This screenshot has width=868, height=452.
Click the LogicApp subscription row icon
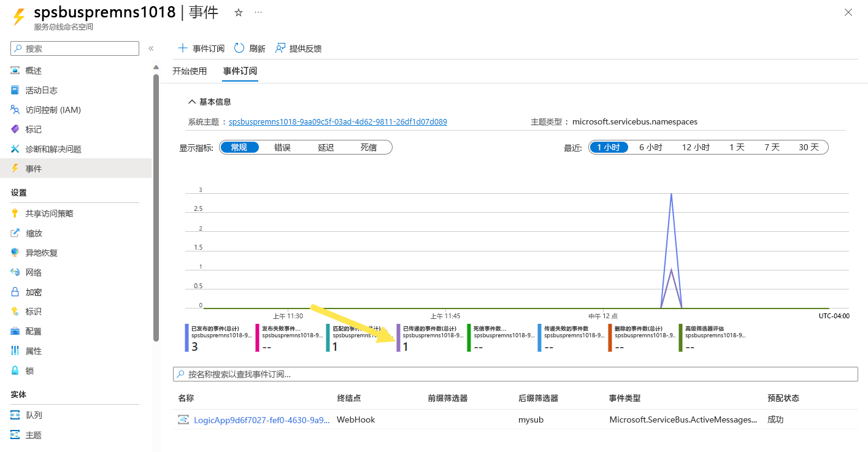(x=183, y=419)
